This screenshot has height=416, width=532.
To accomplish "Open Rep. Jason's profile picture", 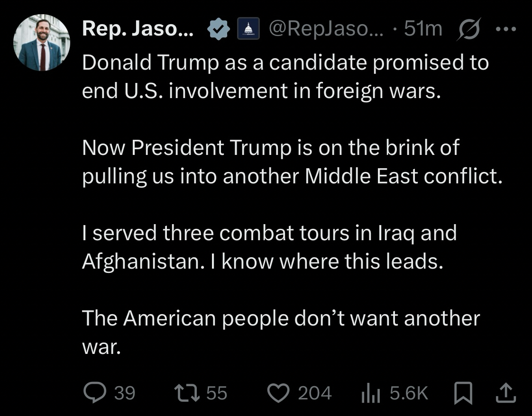I will coord(42,43).
